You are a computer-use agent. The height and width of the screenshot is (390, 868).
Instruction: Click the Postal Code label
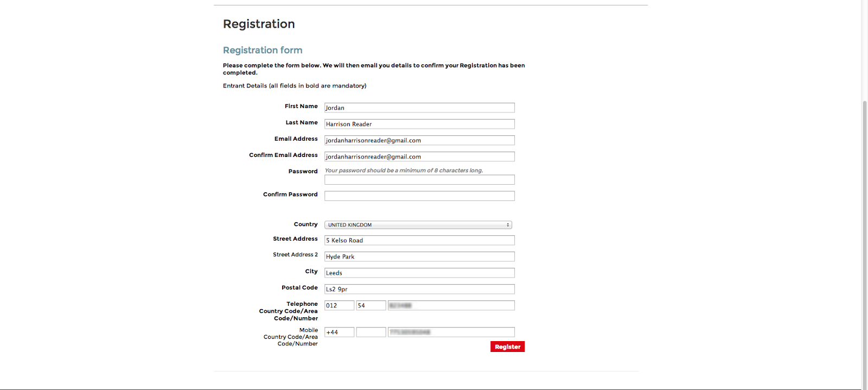(299, 288)
